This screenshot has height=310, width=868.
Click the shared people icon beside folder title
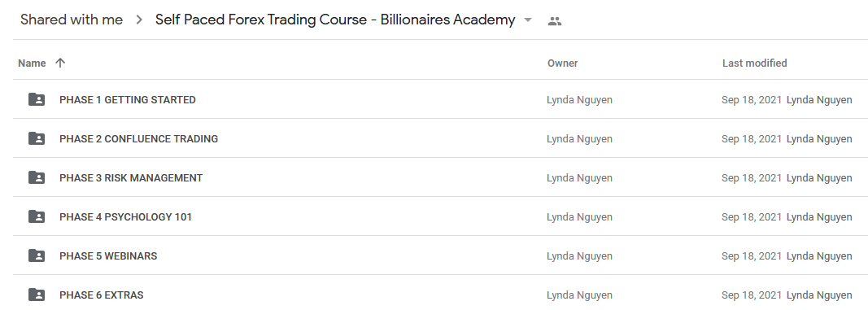(x=554, y=21)
